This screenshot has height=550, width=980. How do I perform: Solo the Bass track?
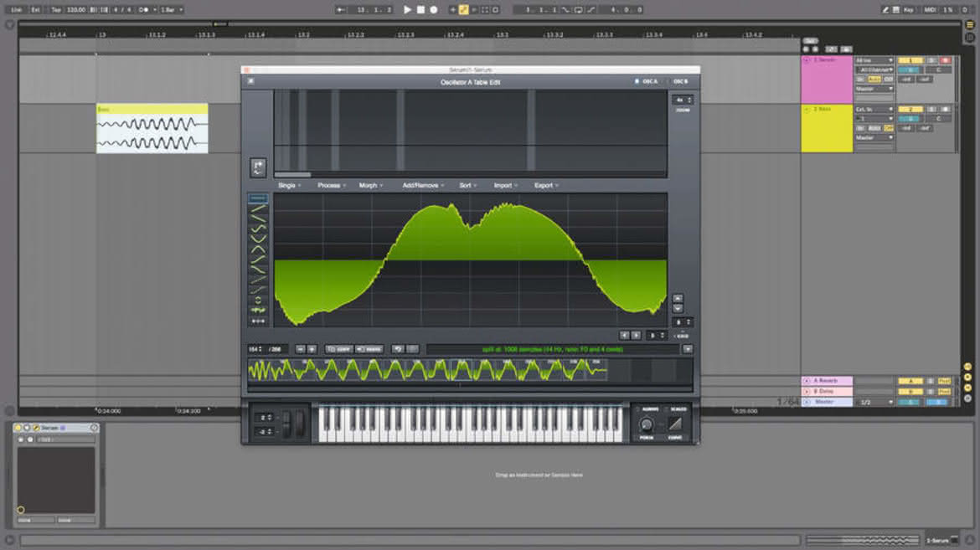point(931,110)
